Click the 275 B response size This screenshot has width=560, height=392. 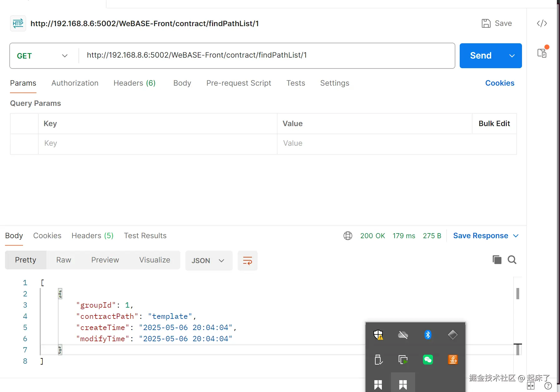click(x=432, y=236)
